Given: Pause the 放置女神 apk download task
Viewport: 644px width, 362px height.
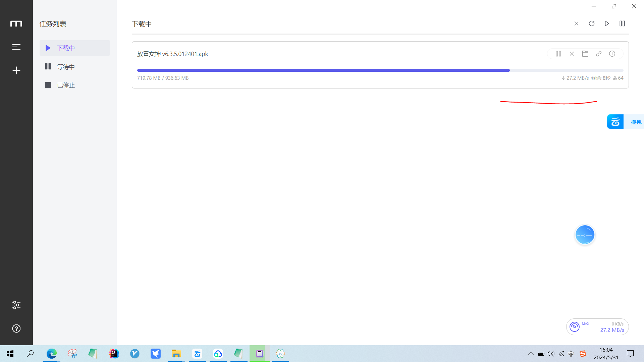Looking at the screenshot, I should point(558,54).
